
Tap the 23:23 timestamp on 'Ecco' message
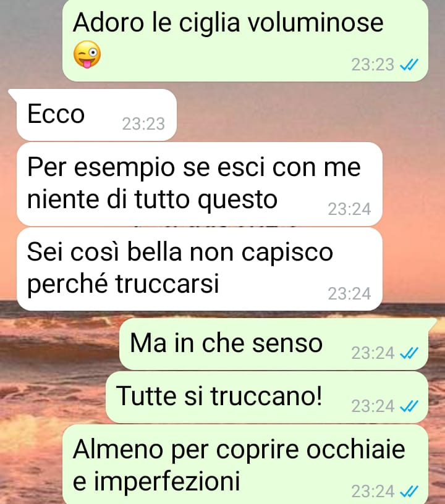(143, 124)
